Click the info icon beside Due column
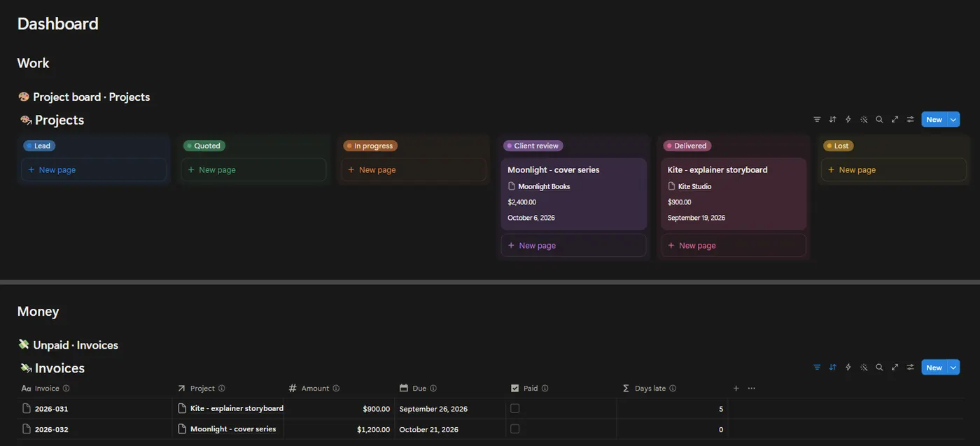The image size is (980, 446). coord(433,389)
